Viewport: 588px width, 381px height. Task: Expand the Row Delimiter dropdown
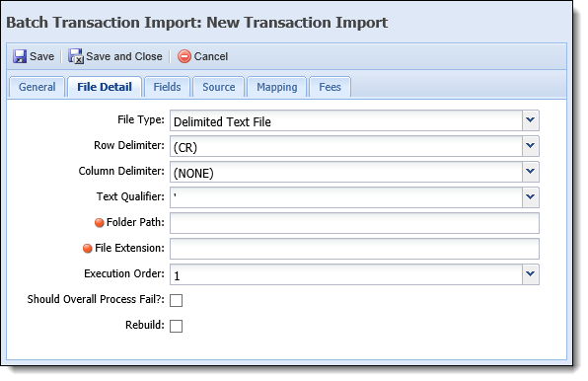pos(530,146)
